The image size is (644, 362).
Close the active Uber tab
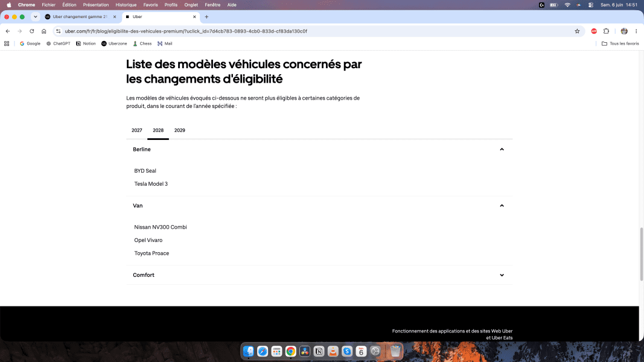[x=194, y=17]
